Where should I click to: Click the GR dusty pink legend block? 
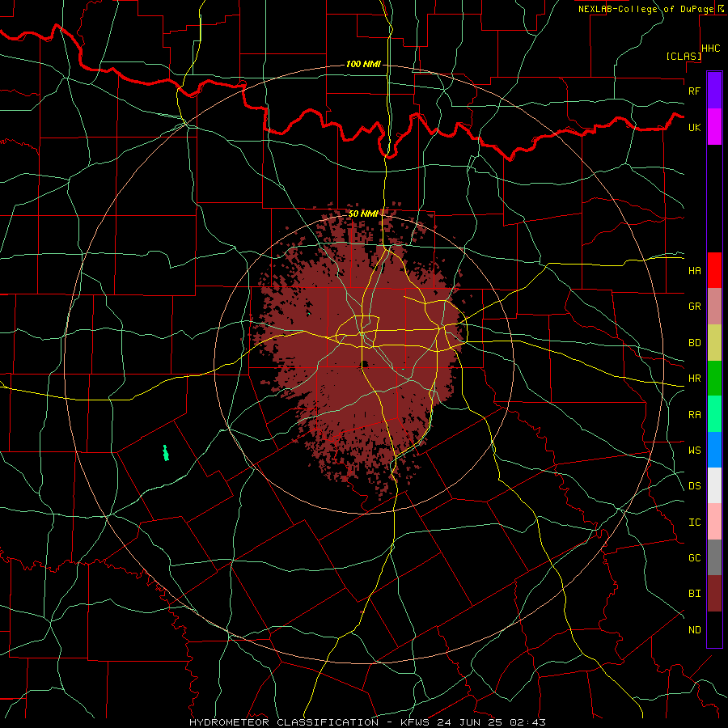click(x=714, y=307)
